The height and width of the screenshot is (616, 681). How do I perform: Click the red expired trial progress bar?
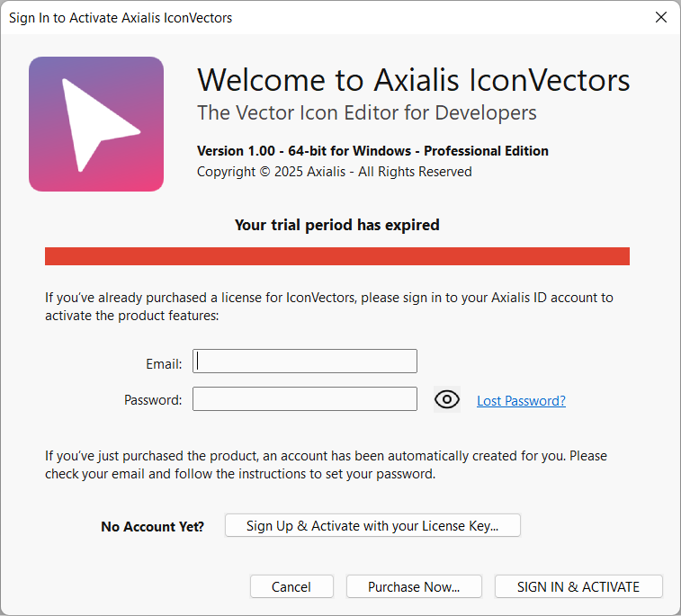[x=337, y=256]
